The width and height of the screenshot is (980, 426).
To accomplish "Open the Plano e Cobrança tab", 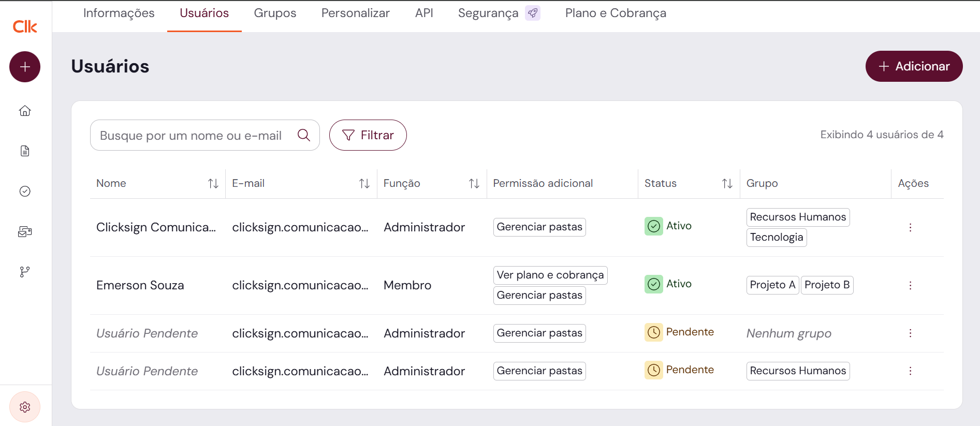I will pyautogui.click(x=616, y=13).
